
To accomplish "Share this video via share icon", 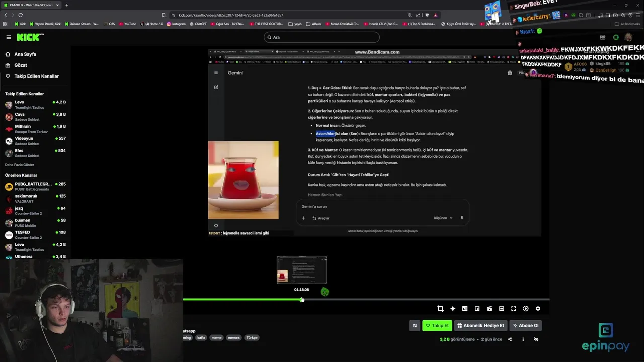I will pos(510,339).
